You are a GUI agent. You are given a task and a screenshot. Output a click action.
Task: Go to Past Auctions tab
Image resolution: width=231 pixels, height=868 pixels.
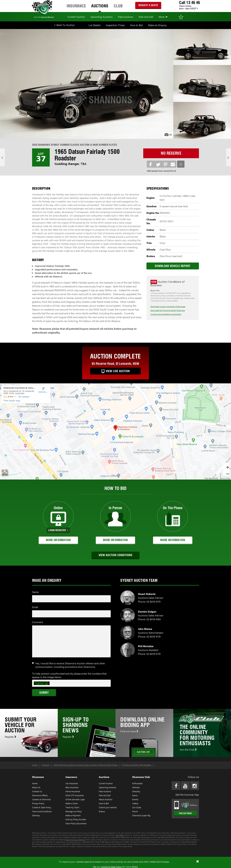click(125, 17)
